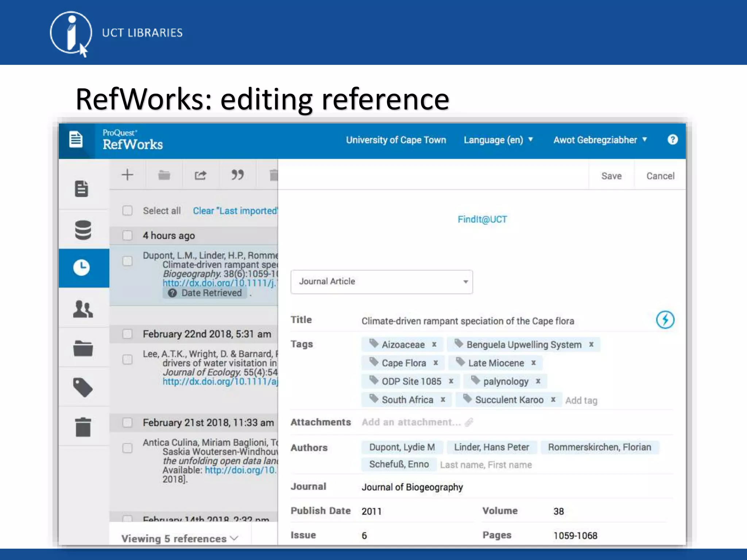
Task: Open the Journal Article type dropdown
Action: 382,282
